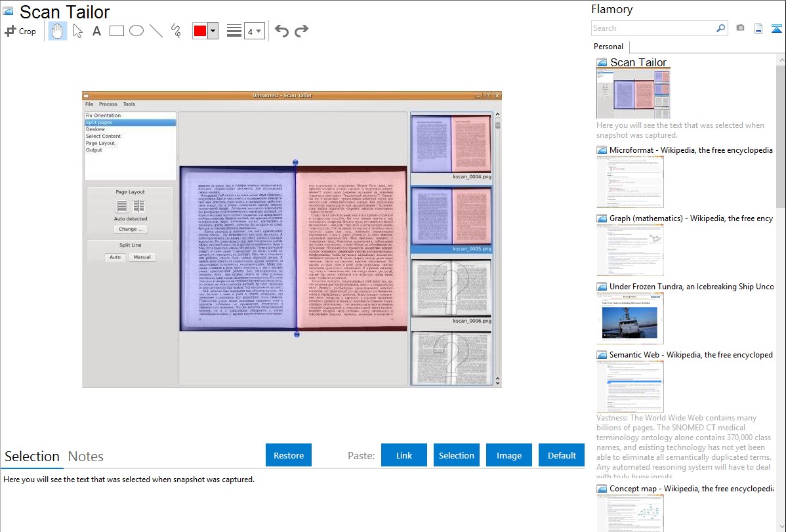Pick the rectangle shape tool
The height and width of the screenshot is (532, 786).
[x=117, y=31]
